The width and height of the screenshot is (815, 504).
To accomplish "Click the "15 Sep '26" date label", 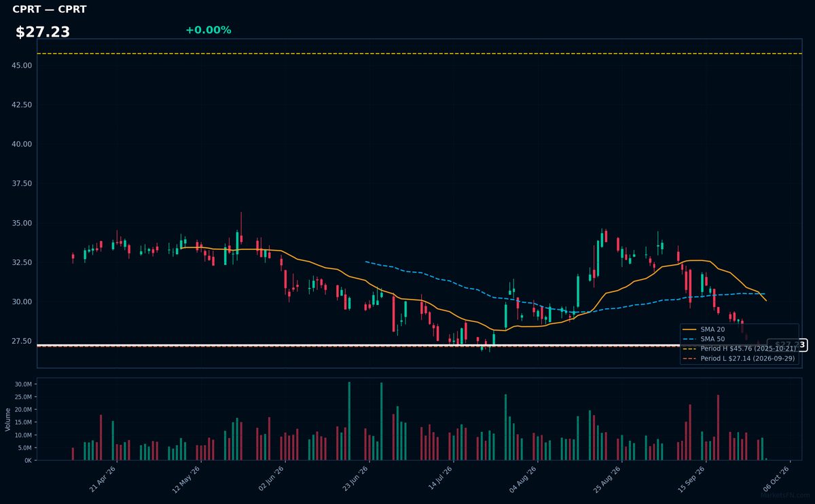I will coord(692,478).
